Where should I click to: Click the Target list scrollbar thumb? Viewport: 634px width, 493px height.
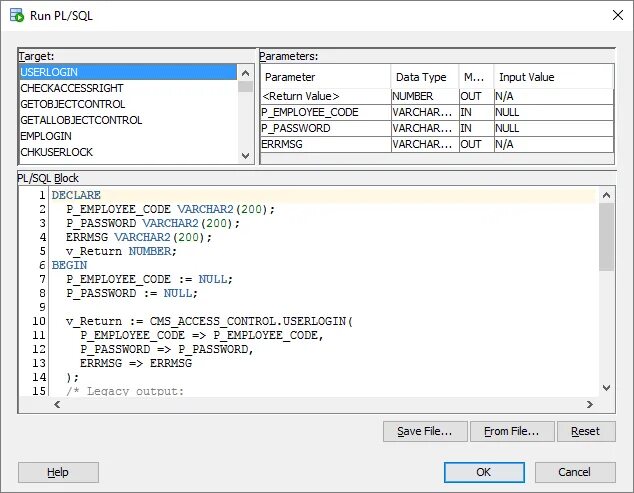click(x=245, y=87)
